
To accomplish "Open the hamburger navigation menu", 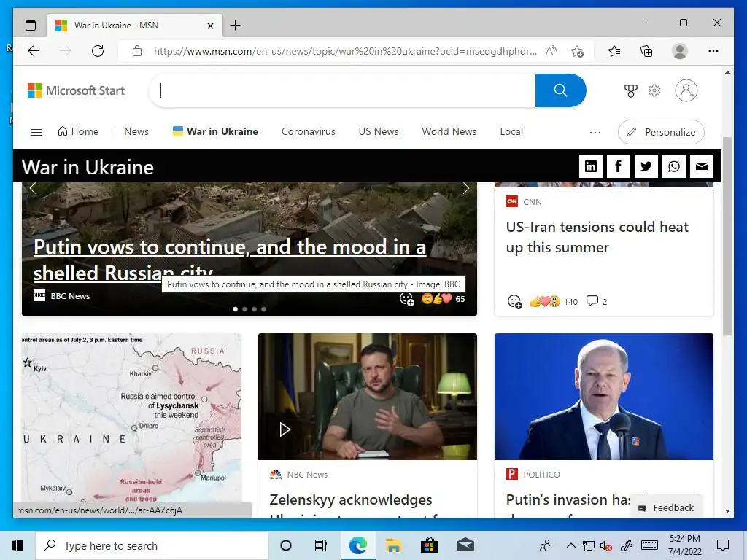I will coord(36,132).
